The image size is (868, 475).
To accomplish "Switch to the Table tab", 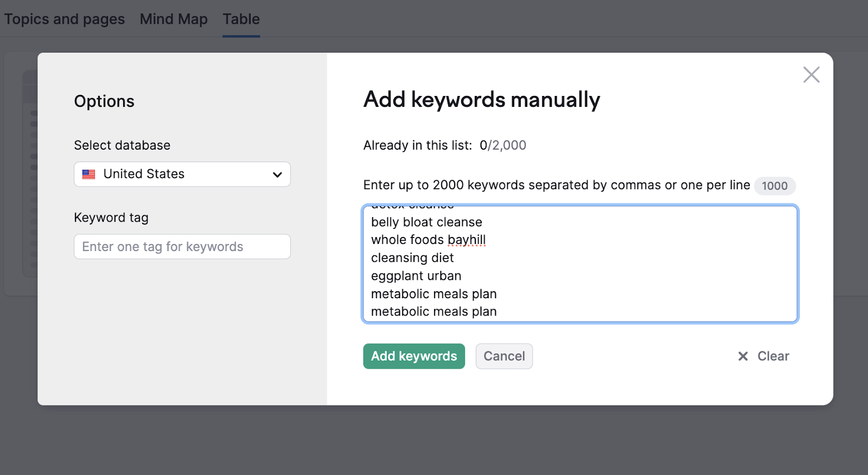I will coord(241,20).
